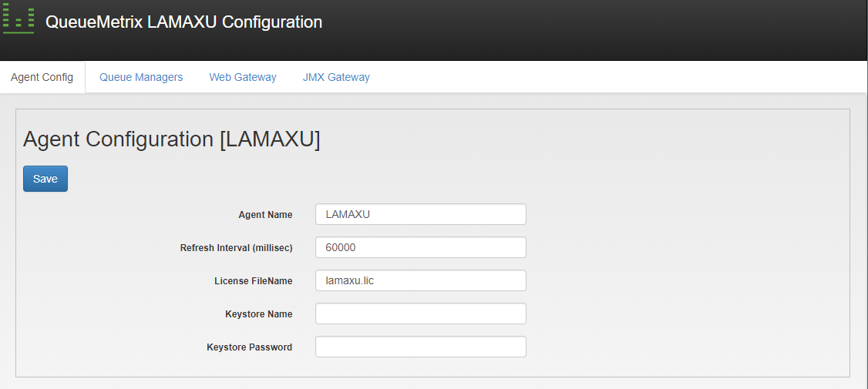868x389 pixels.
Task: Switch to the Agent Config tab
Action: 42,77
